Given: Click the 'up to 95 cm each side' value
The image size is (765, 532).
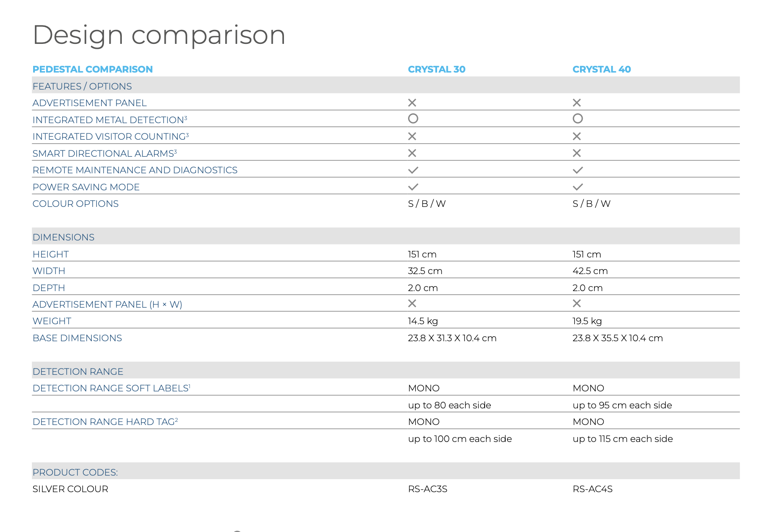Looking at the screenshot, I should point(623,405).
